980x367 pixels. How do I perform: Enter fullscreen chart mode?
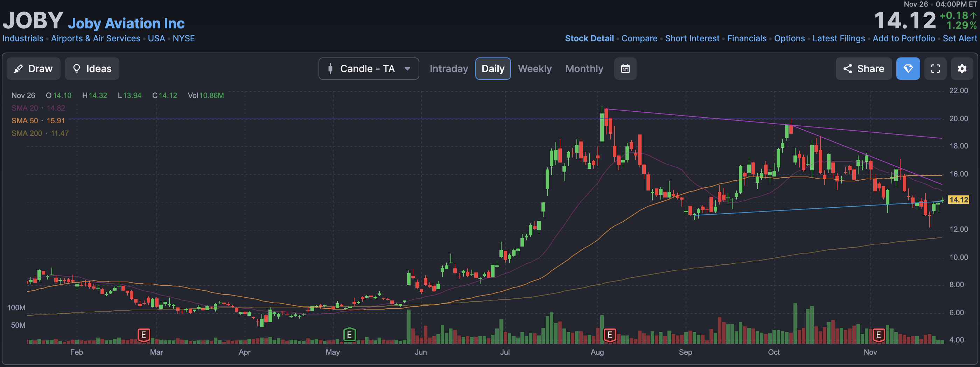coord(935,69)
